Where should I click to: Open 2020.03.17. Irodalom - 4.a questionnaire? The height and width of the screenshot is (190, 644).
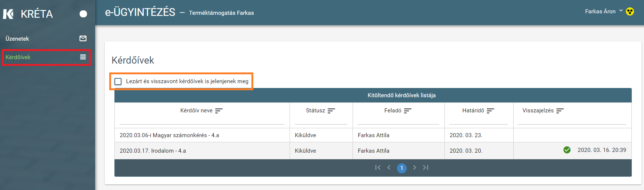pyautogui.click(x=153, y=151)
